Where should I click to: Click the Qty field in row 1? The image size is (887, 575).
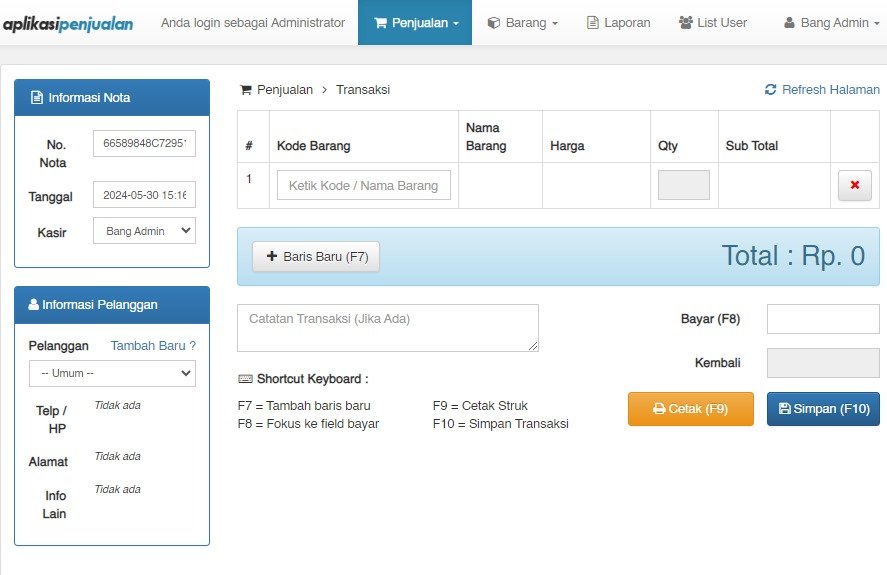tap(683, 185)
